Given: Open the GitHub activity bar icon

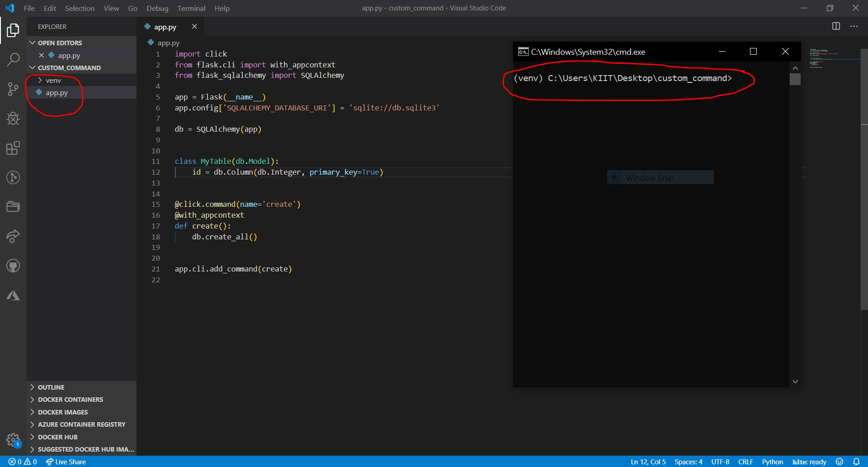Looking at the screenshot, I should [x=13, y=266].
